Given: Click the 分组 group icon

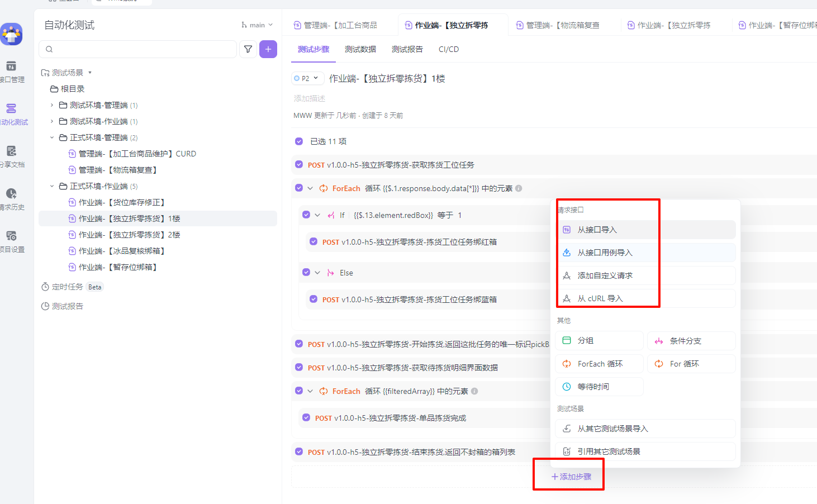Looking at the screenshot, I should coord(567,340).
